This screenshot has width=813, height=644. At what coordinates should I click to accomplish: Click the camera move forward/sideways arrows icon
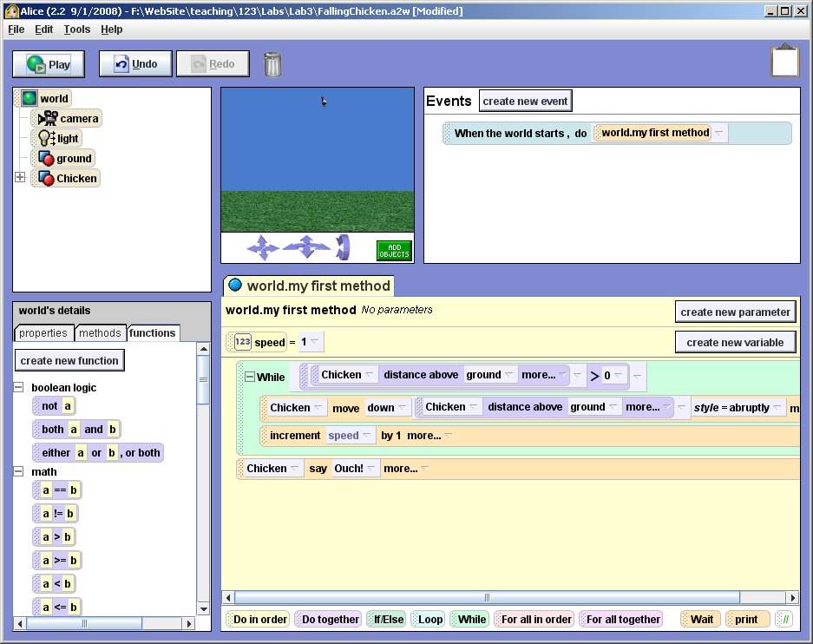[306, 246]
